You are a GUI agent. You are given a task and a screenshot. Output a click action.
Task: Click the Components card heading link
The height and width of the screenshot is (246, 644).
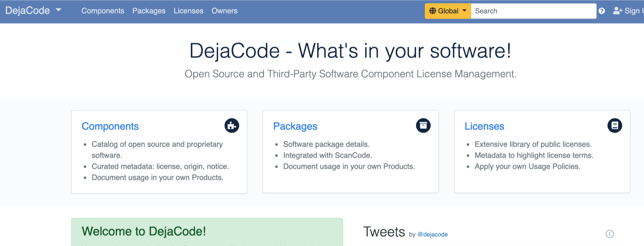pos(110,126)
